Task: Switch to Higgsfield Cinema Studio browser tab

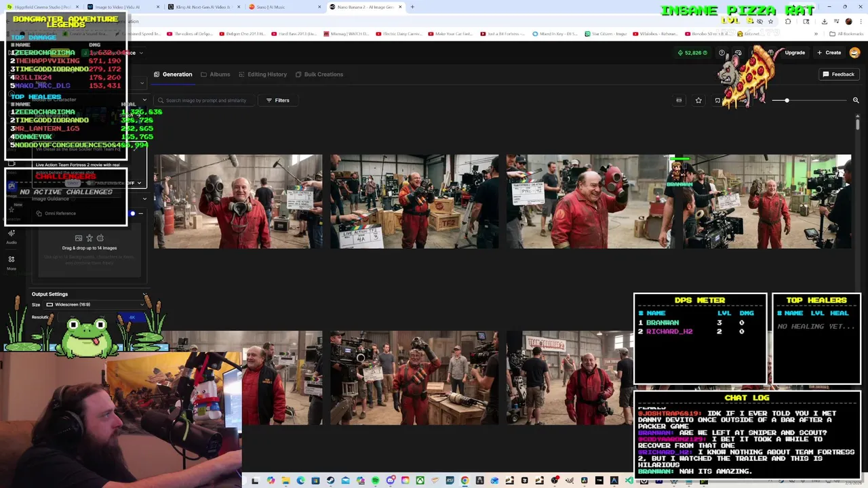Action: [x=42, y=7]
